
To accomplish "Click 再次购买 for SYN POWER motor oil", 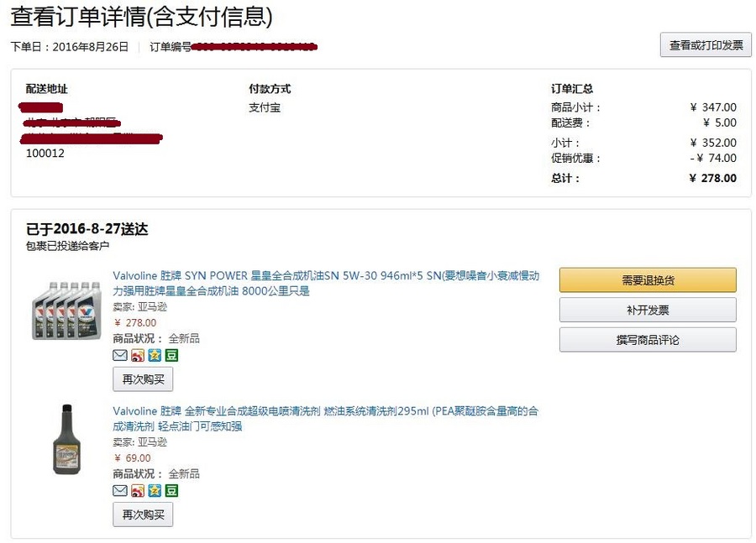I will [x=143, y=379].
